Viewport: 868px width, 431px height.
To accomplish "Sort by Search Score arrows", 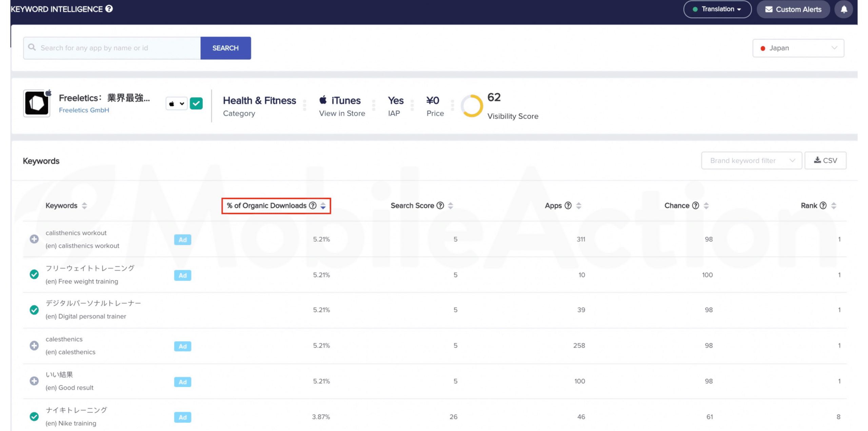I will tap(451, 206).
